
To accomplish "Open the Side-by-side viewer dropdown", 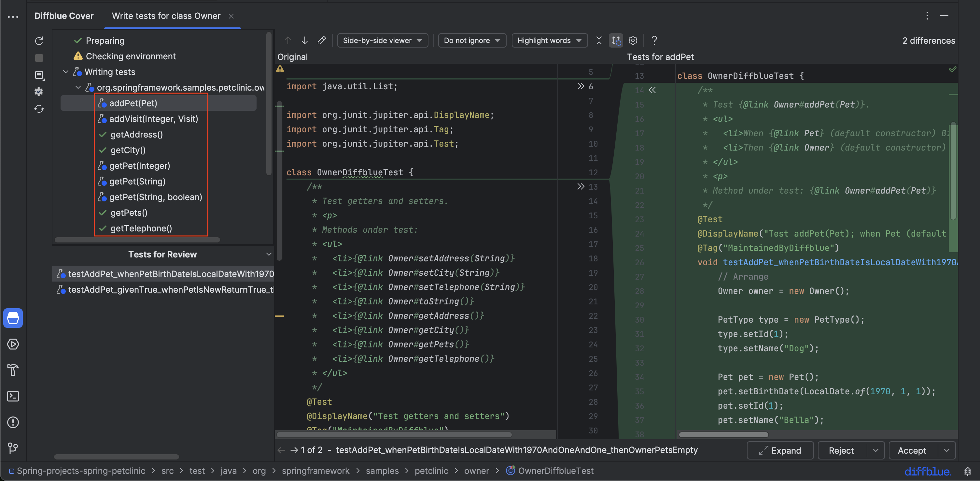I will tap(382, 40).
